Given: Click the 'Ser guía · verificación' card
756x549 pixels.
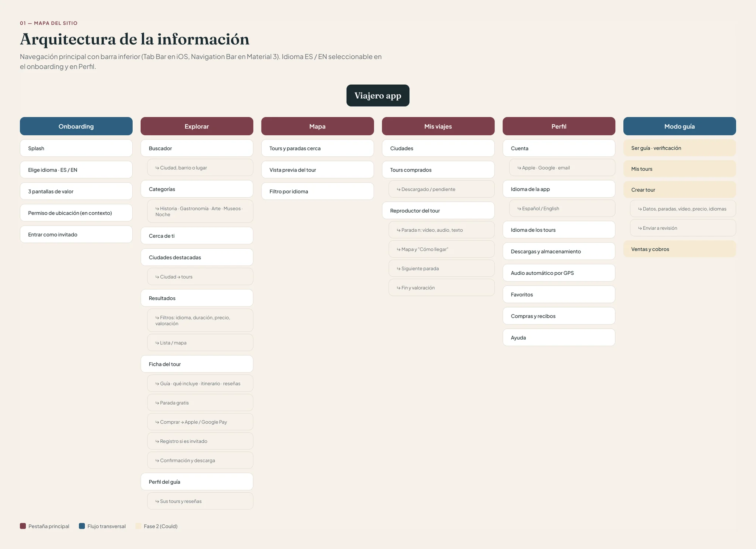Looking at the screenshot, I should 680,148.
